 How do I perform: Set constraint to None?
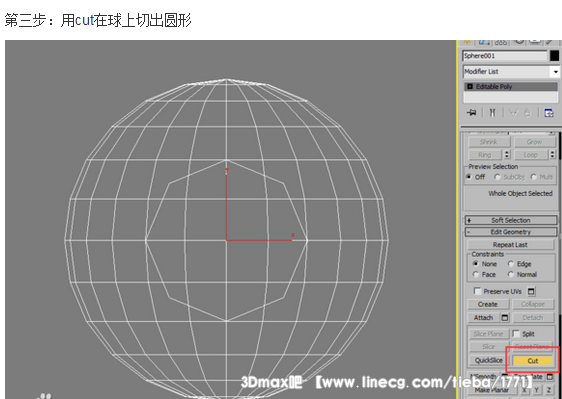click(x=476, y=263)
